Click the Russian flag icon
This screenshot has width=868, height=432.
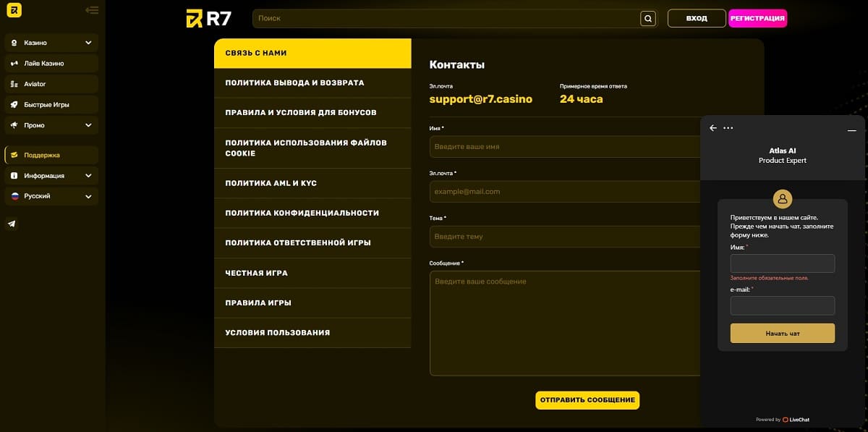[x=14, y=196]
